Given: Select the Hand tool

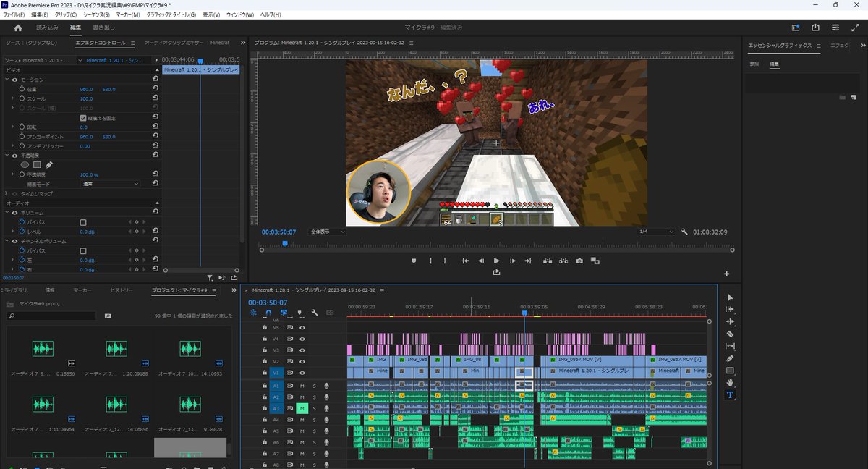Looking at the screenshot, I should point(730,383).
